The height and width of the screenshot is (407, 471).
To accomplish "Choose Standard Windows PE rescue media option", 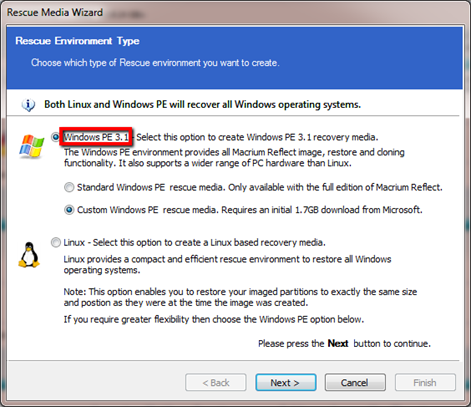I will pos(69,187).
